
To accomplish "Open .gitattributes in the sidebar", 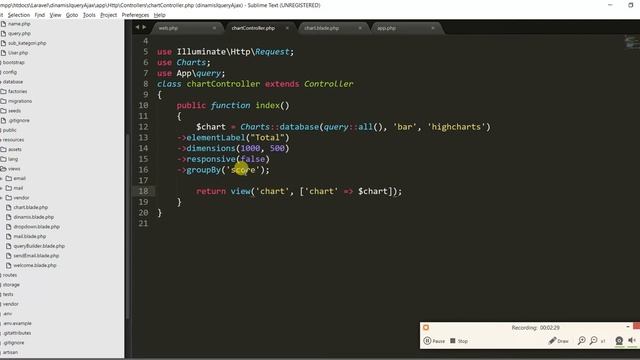I will pos(17,333).
